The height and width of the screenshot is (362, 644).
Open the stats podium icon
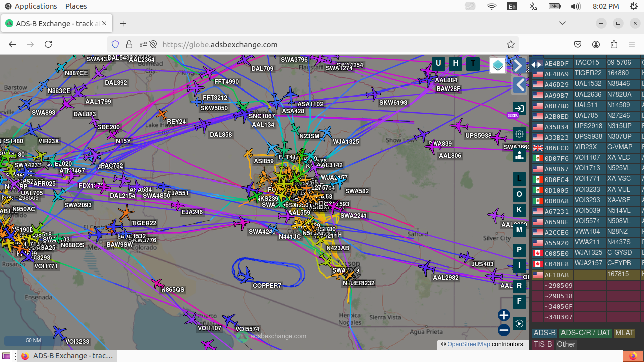[x=519, y=155]
